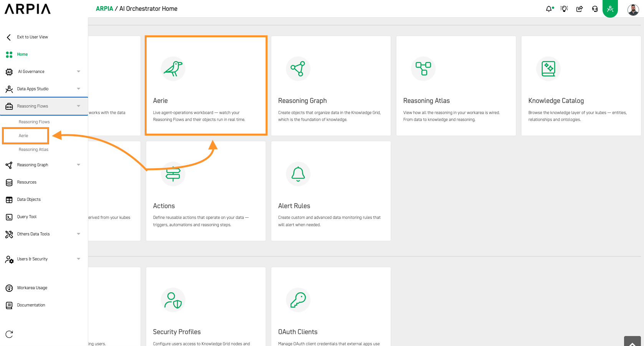Click the Resources database icon
Viewport: 644px width, 346px height.
(x=9, y=182)
